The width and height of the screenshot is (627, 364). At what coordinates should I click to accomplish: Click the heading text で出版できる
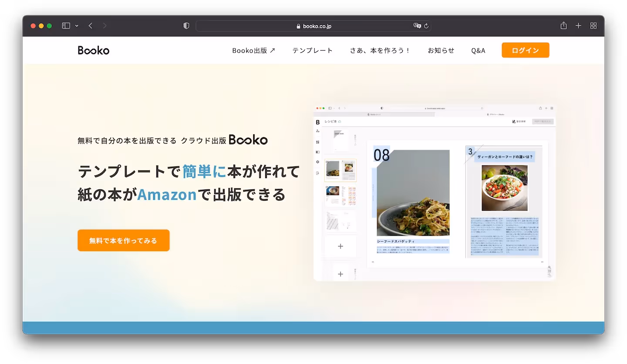coord(242,194)
